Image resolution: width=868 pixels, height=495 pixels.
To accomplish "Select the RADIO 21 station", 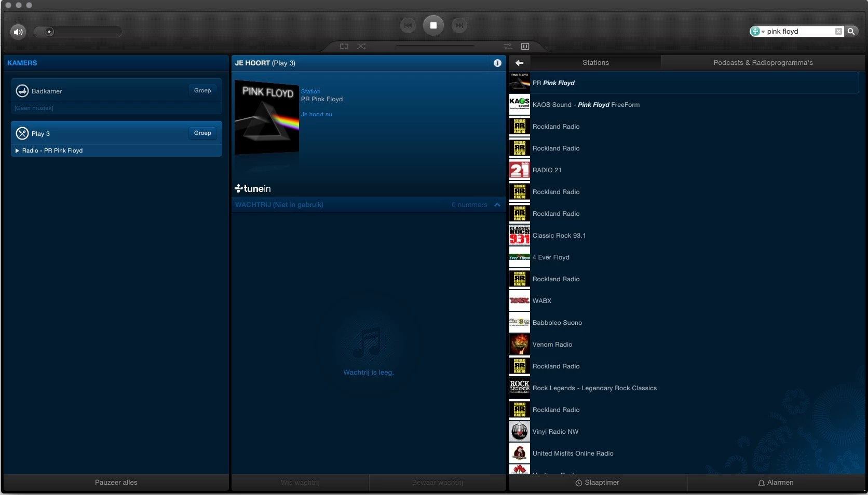I will pyautogui.click(x=684, y=170).
